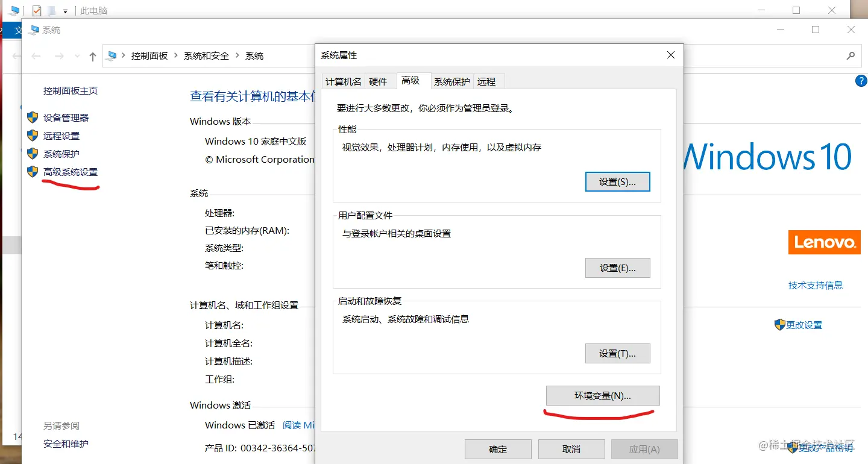
Task: Click the Windows 版本 heading
Action: coord(220,122)
